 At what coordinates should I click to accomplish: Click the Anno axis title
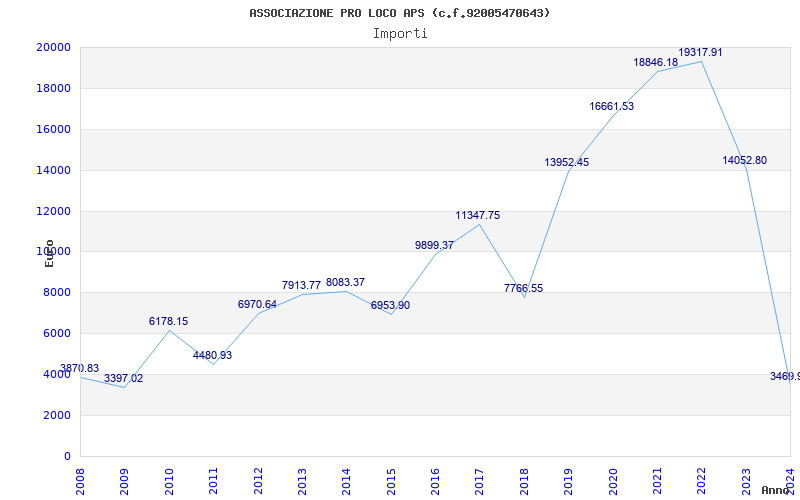coord(775,490)
